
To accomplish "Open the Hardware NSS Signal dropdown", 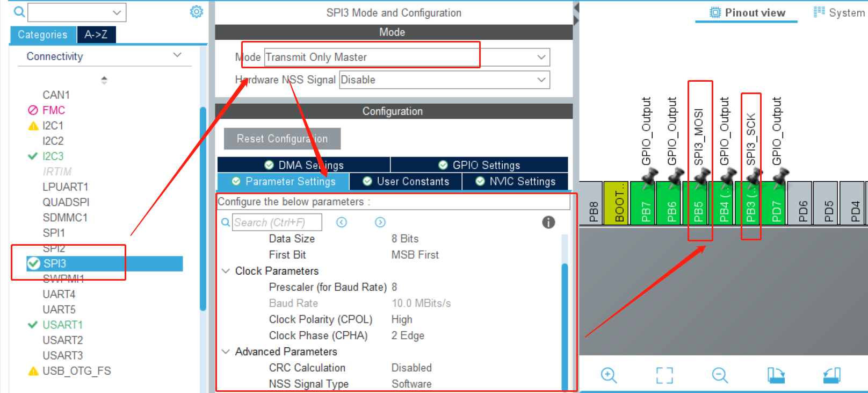I will [444, 80].
